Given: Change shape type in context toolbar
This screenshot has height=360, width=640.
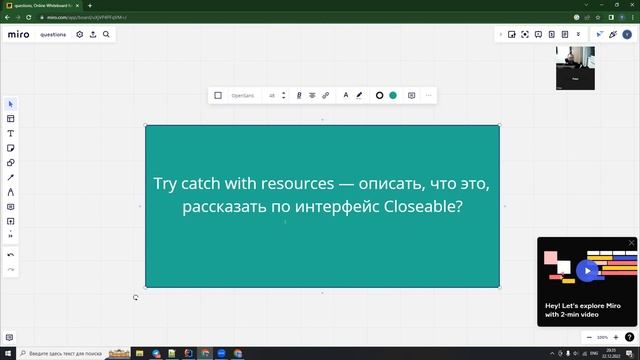Looking at the screenshot, I should point(218,96).
